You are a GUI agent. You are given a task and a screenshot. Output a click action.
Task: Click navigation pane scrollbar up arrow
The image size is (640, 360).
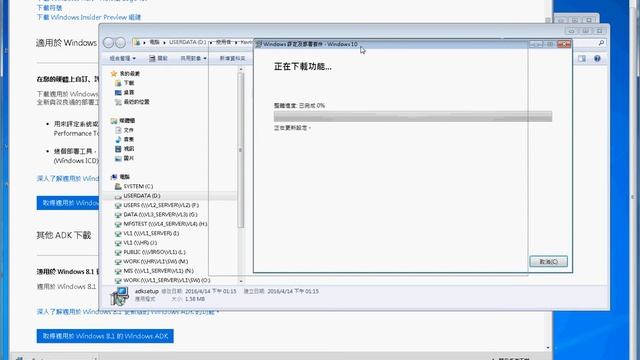241,69
